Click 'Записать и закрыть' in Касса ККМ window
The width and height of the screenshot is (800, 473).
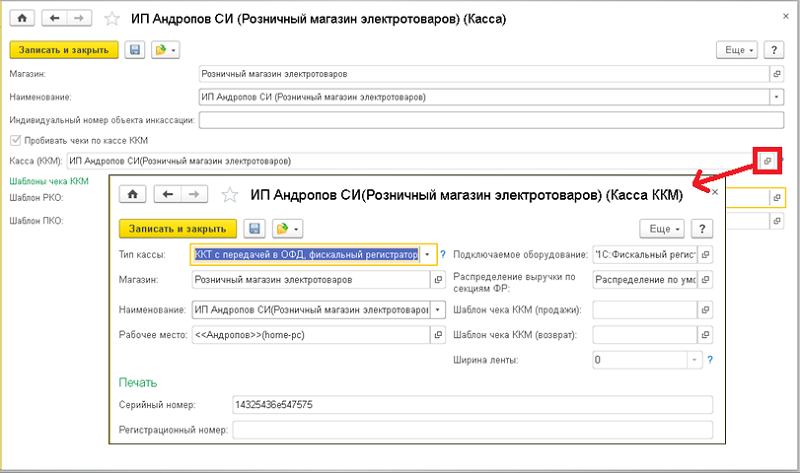pyautogui.click(x=178, y=229)
